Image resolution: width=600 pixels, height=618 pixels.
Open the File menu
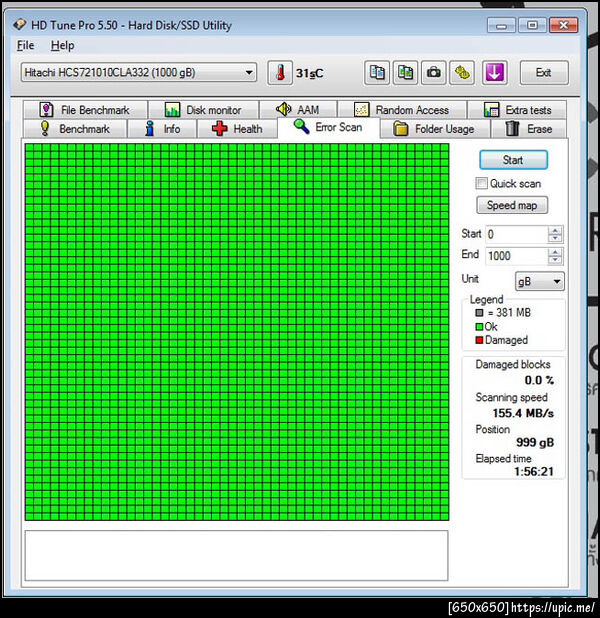(26, 45)
